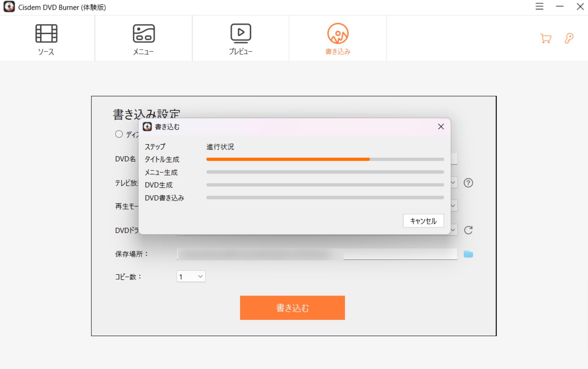Viewport: 588px width, 369px height.
Task: Expand the playback mode dropdown arrow
Action: [x=453, y=206]
